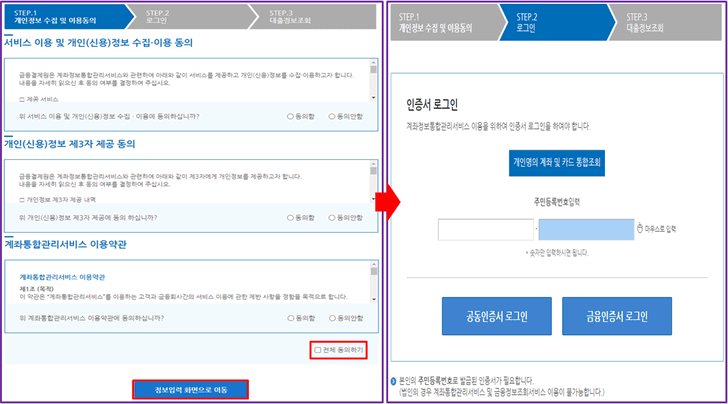
Task: Click 개인명의 계좌 및 카드 통합조회 button
Action: [557, 163]
